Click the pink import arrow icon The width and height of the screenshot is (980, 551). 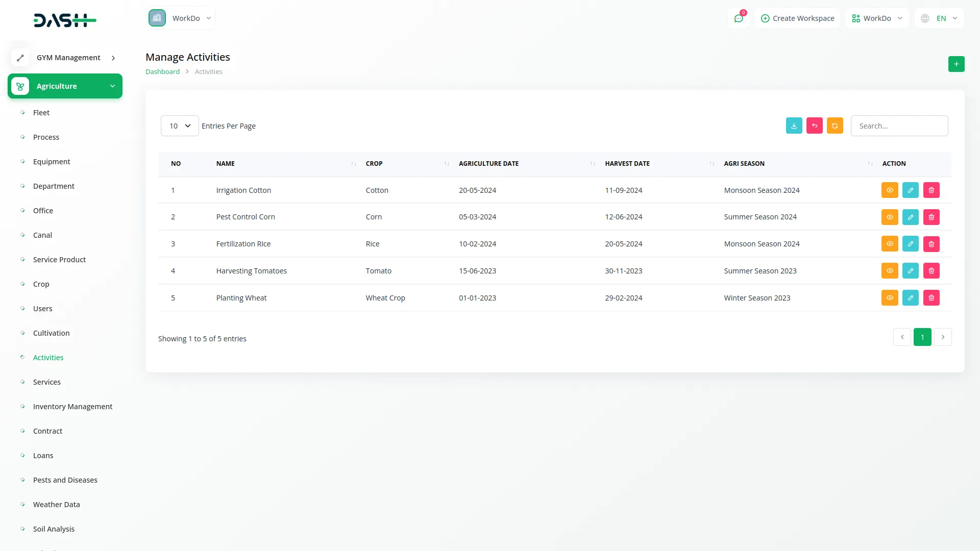814,126
